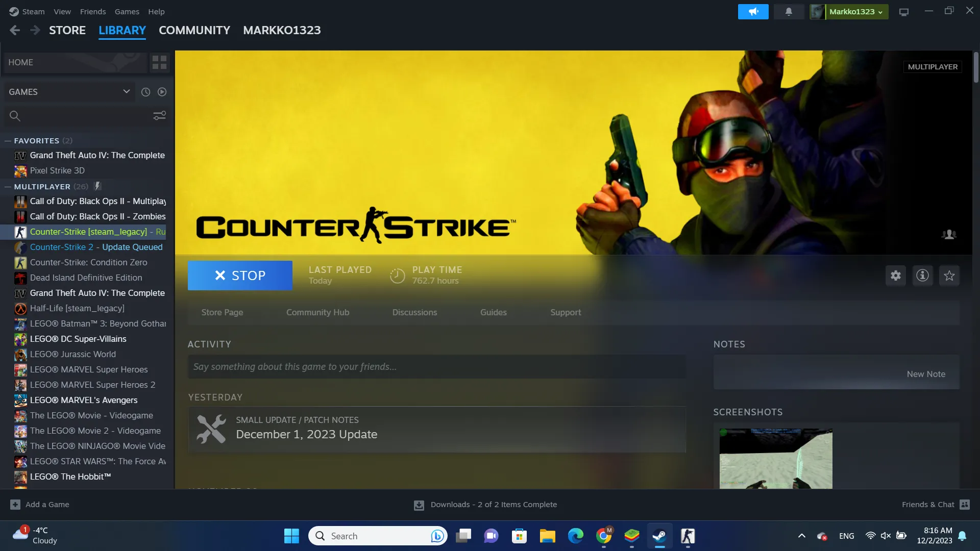The width and height of the screenshot is (980, 551).
Task: Open the game settings gear icon
Action: (x=895, y=275)
